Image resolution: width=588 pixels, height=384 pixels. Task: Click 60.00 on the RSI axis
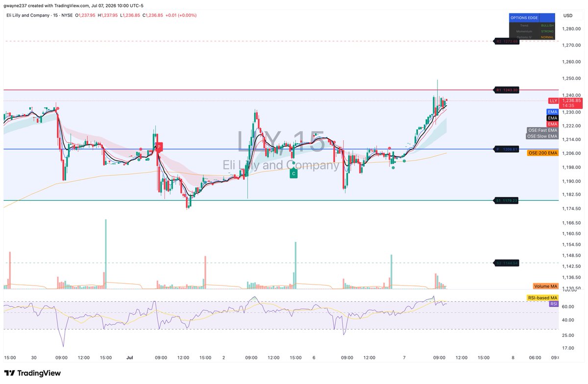[x=568, y=307]
